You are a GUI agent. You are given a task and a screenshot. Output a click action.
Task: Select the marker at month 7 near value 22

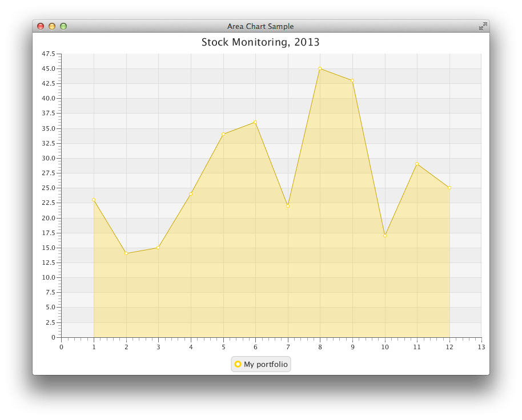pos(288,205)
